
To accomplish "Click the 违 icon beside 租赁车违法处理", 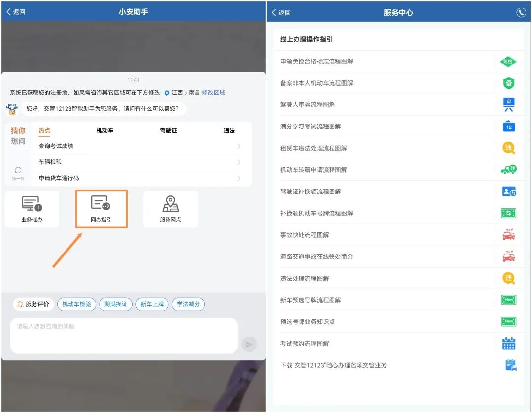I will coord(508,148).
